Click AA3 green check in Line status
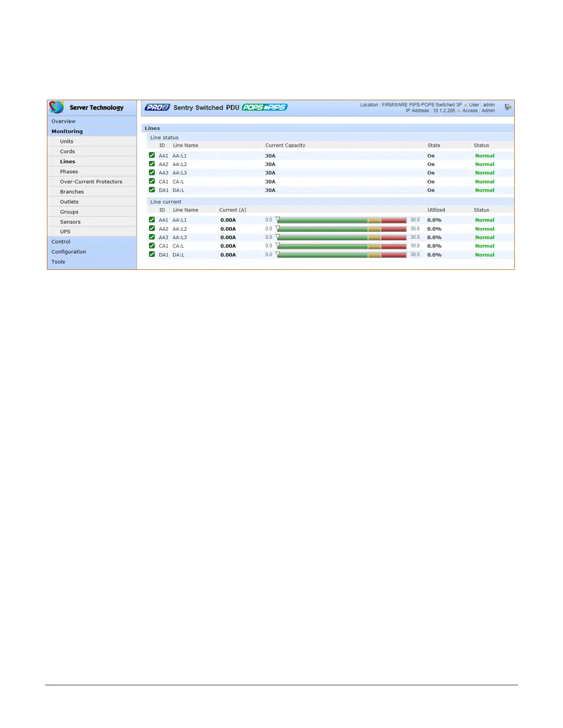Screen dimensions: 563x728 152,172
